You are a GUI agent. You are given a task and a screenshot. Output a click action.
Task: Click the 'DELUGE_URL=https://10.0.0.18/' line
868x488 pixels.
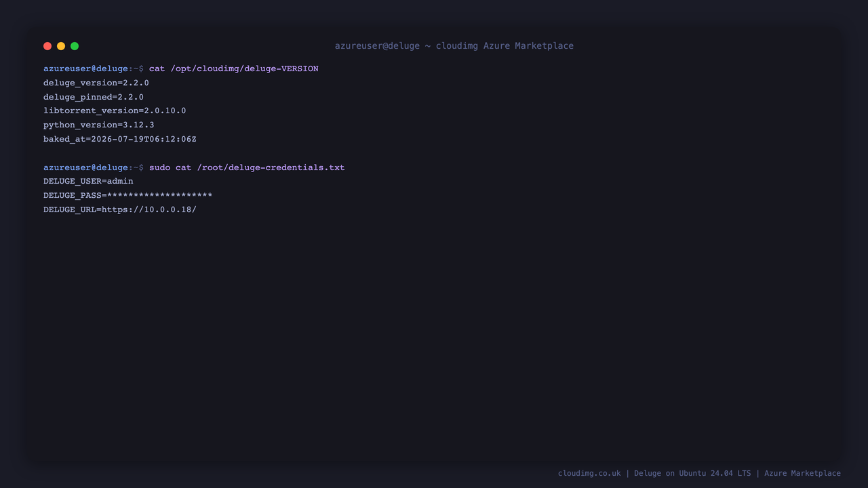click(x=120, y=209)
